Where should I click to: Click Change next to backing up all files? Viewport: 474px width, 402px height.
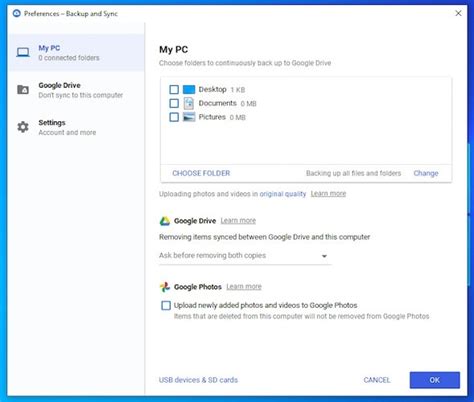(x=426, y=173)
